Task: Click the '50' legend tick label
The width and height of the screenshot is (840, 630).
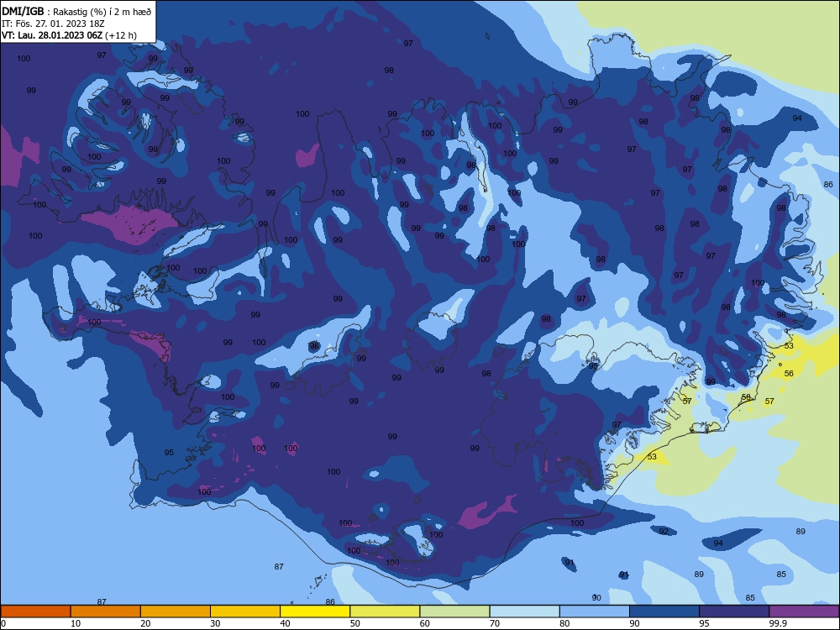Action: coord(354,623)
